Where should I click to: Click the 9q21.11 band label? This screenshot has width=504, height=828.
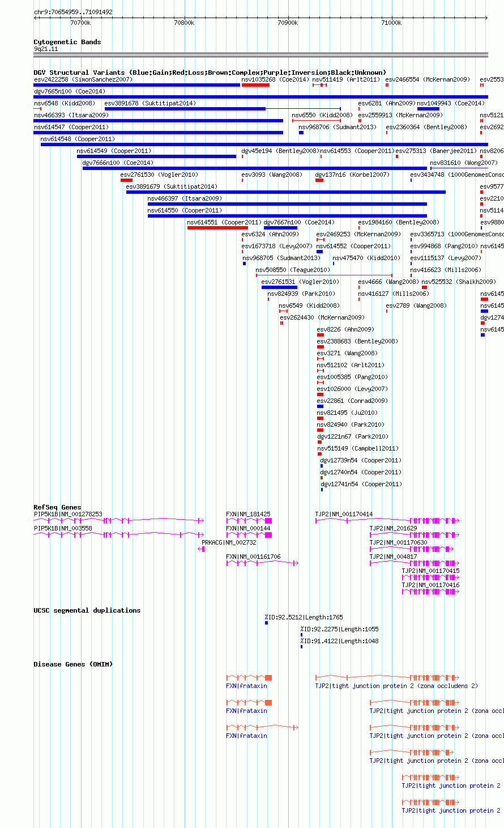[x=46, y=49]
